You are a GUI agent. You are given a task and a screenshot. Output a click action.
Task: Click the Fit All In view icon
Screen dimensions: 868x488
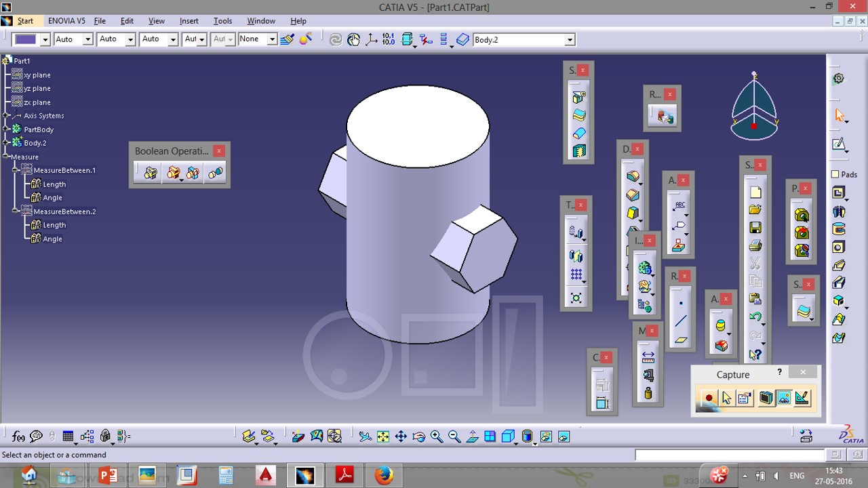pos(382,436)
